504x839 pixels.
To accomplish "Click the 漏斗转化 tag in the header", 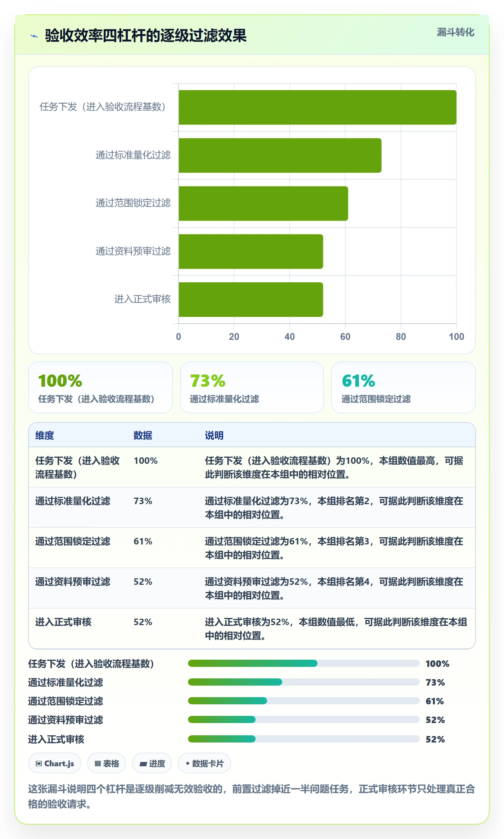I will tap(455, 32).
